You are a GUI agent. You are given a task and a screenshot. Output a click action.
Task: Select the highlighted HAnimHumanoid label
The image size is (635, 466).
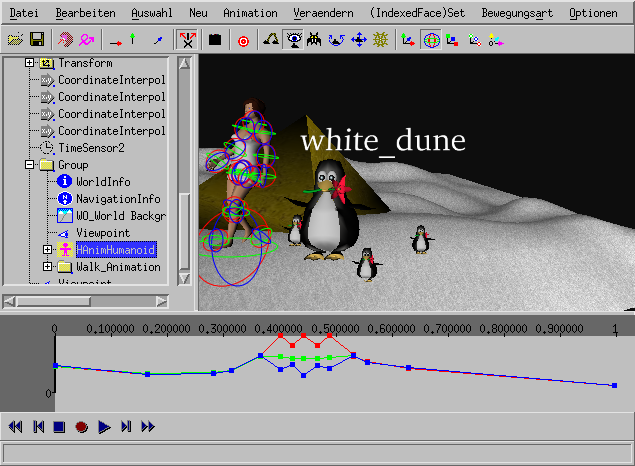coord(116,250)
